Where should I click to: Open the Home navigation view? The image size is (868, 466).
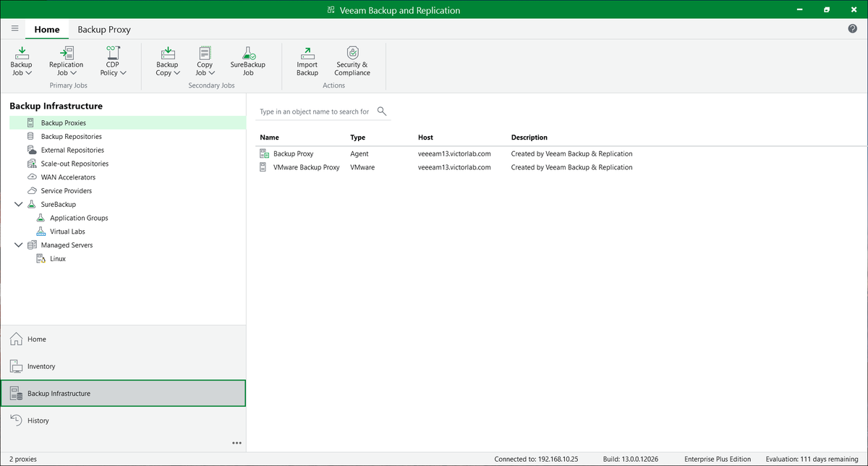tap(123, 339)
